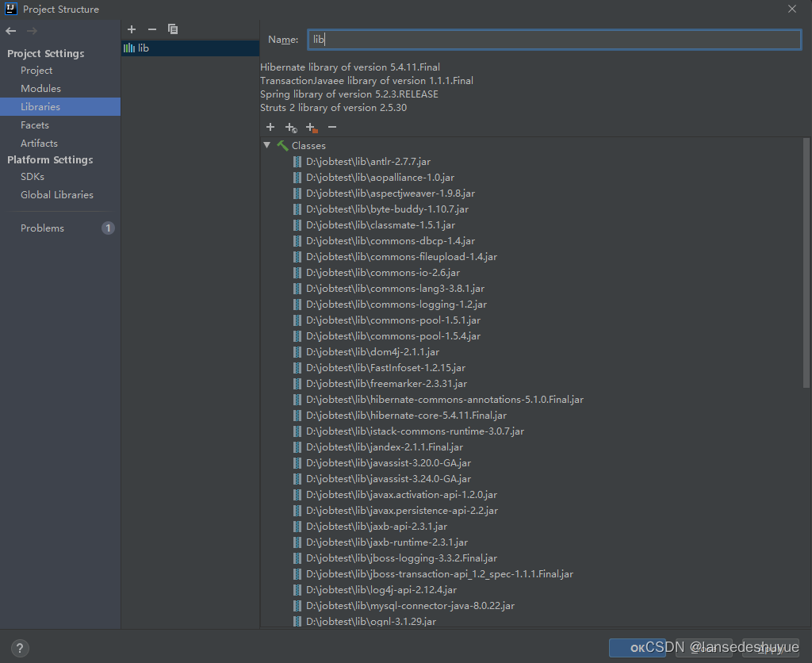This screenshot has width=812, height=663.
Task: Click the IntelliJ title bar icon
Action: tap(10, 9)
